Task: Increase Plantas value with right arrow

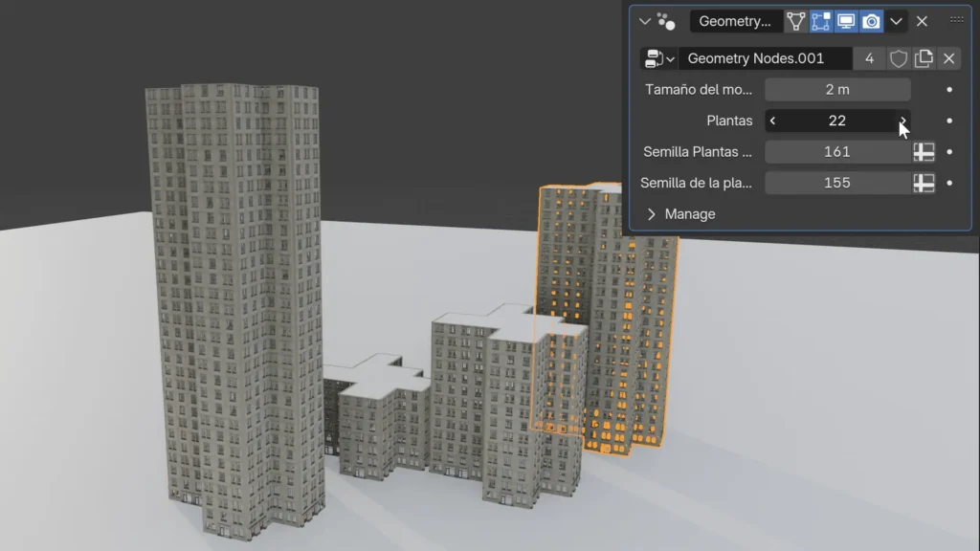Action: [x=902, y=121]
